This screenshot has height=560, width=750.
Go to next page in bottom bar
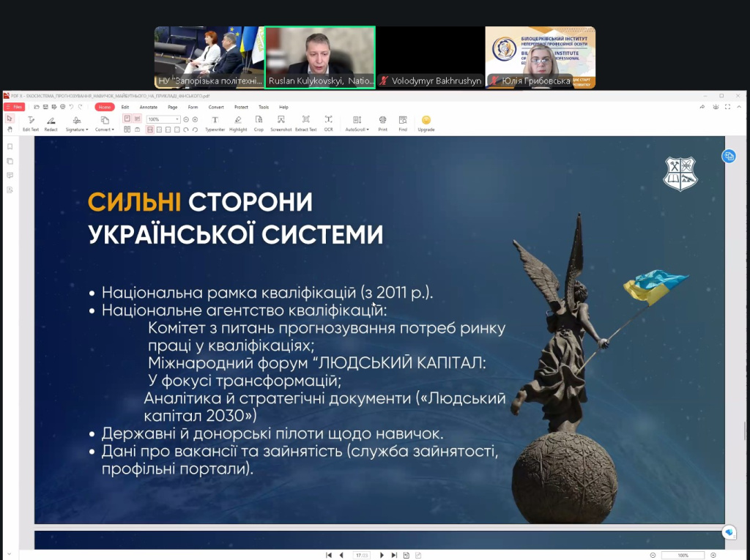click(382, 555)
